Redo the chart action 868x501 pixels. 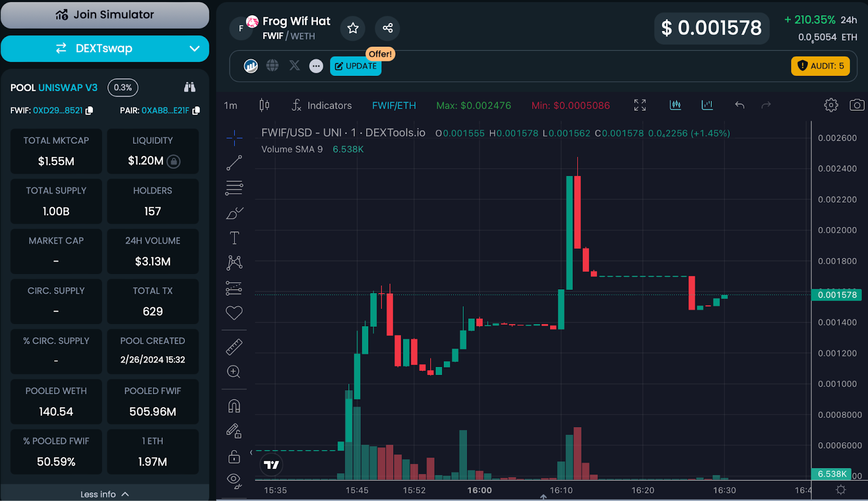click(766, 105)
